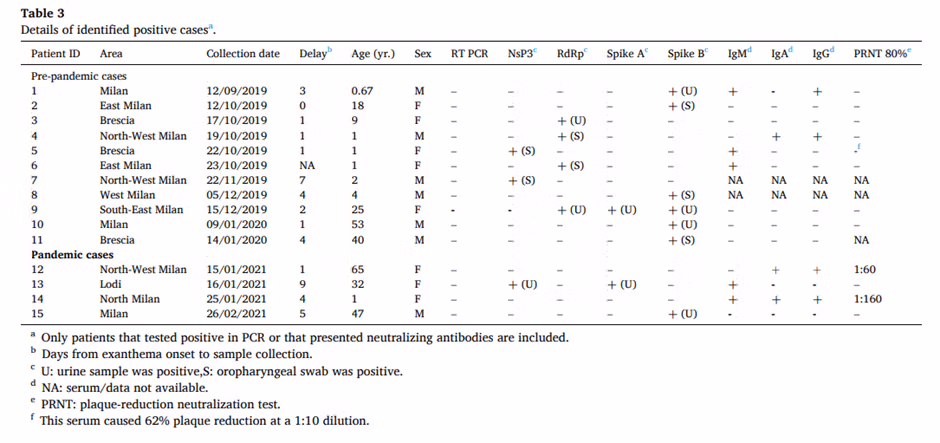
Task: Click collection date '26/02/2021'
Action: [238, 314]
